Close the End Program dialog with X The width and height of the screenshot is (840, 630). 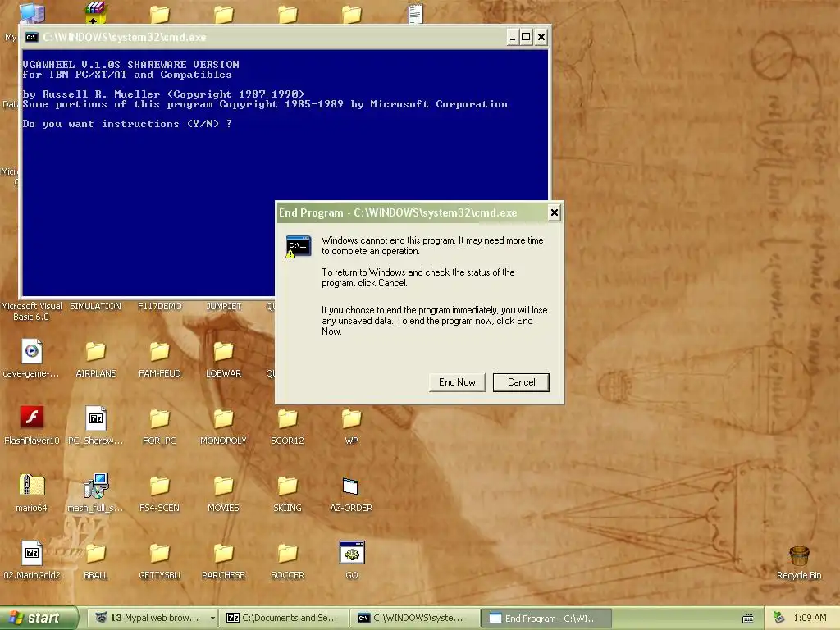tap(554, 212)
